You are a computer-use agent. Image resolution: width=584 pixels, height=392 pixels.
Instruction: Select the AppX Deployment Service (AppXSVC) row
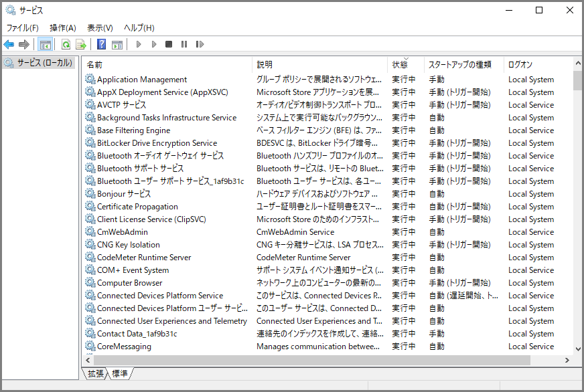pyautogui.click(x=327, y=92)
